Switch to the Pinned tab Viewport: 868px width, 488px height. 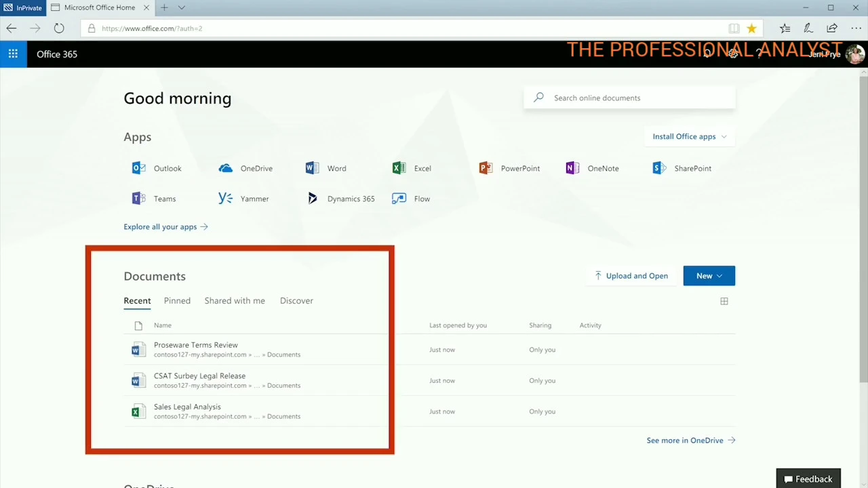[x=177, y=301]
